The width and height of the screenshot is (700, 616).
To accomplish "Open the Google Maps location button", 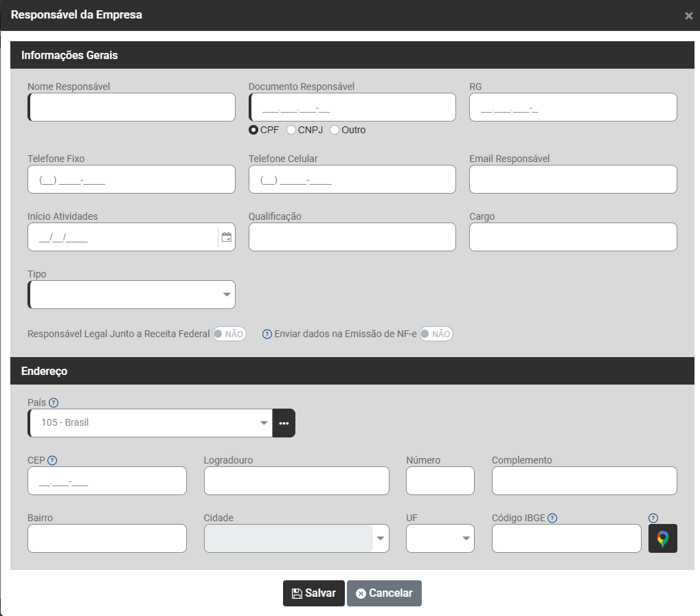I will [x=662, y=538].
